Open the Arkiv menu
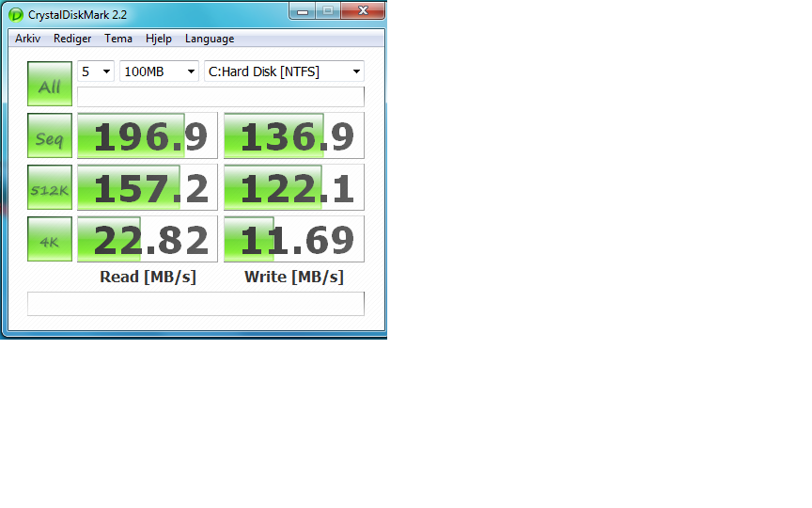Image resolution: width=812 pixels, height=508 pixels. 27,39
